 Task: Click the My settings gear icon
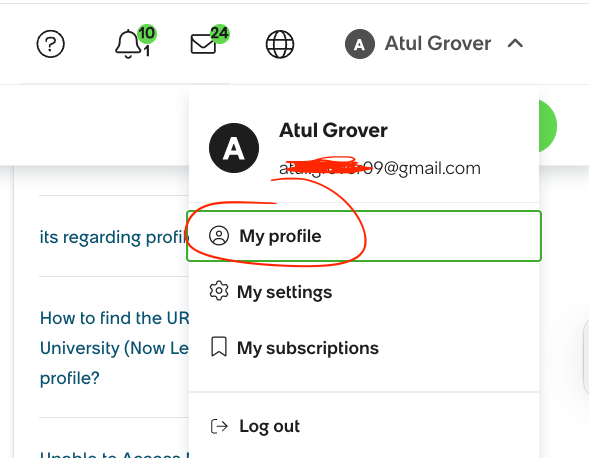pos(219,291)
